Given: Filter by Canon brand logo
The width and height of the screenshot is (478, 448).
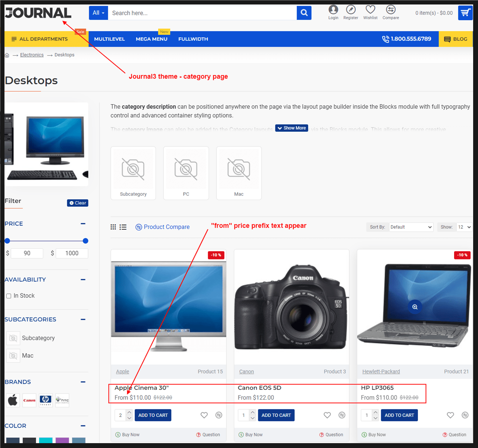Looking at the screenshot, I should [x=29, y=400].
